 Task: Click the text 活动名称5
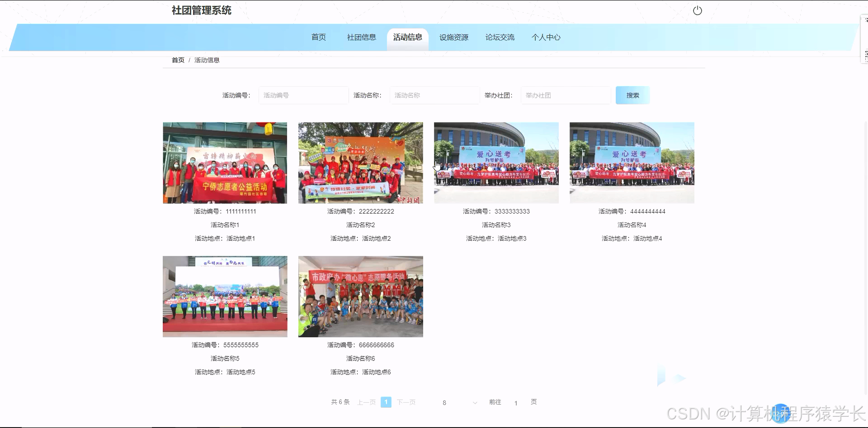pyautogui.click(x=225, y=358)
